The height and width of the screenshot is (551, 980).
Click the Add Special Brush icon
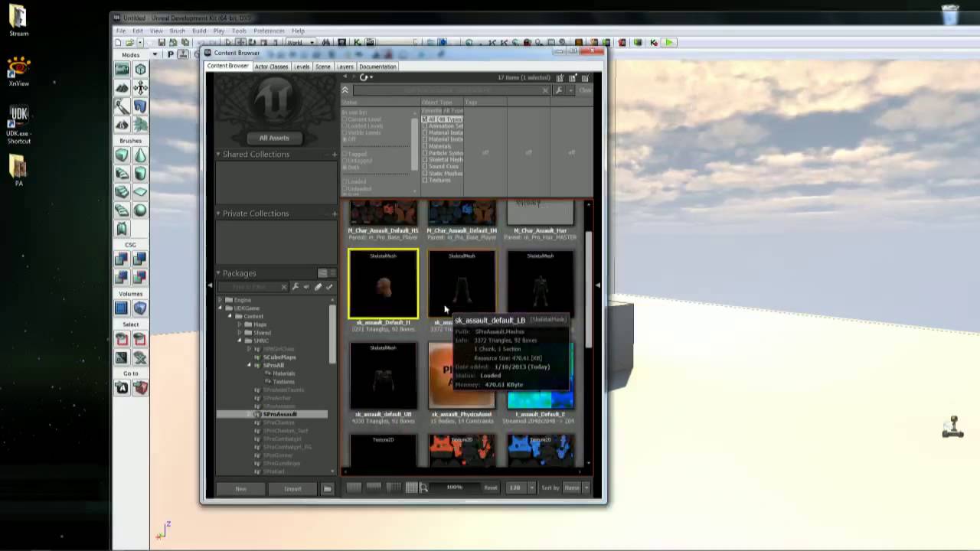coord(122,308)
